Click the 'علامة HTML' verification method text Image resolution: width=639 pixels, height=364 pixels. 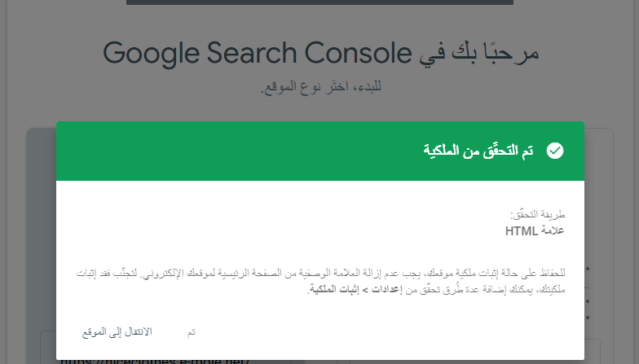click(x=535, y=231)
